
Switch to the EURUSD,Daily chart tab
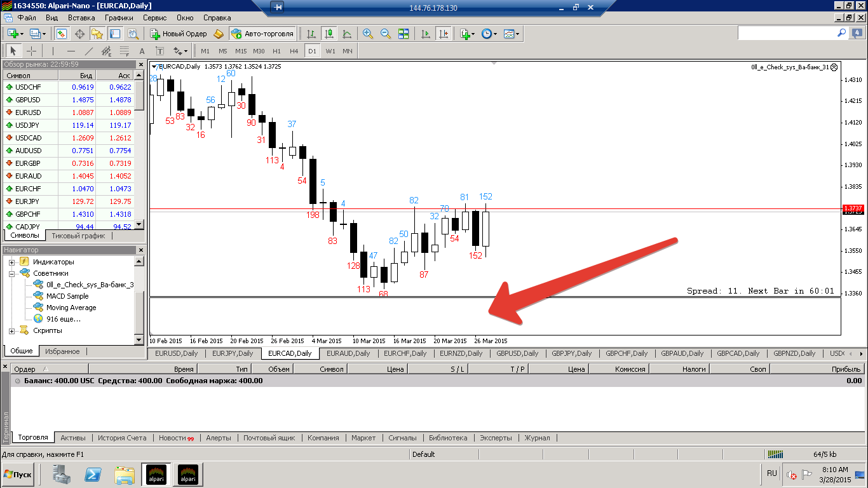pyautogui.click(x=176, y=353)
